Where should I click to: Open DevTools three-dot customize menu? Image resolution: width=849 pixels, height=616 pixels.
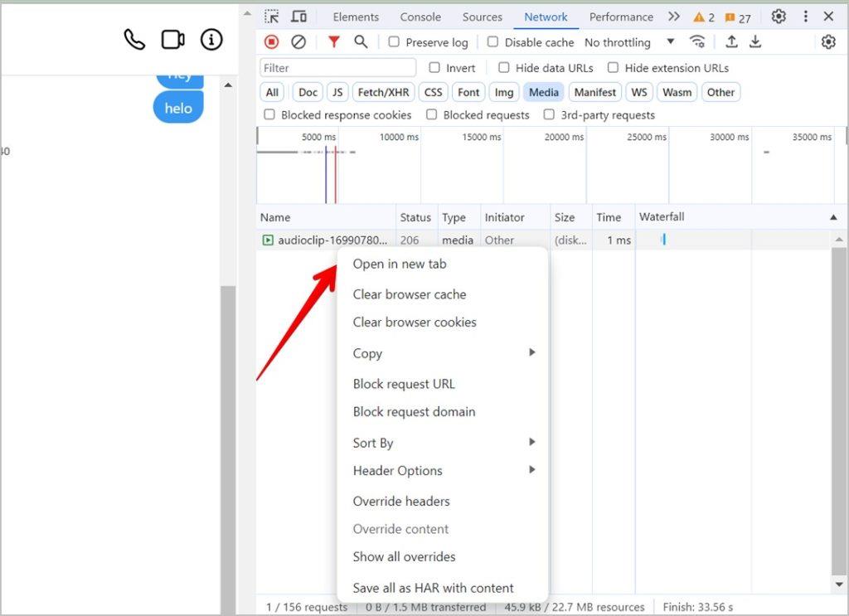[x=806, y=17]
